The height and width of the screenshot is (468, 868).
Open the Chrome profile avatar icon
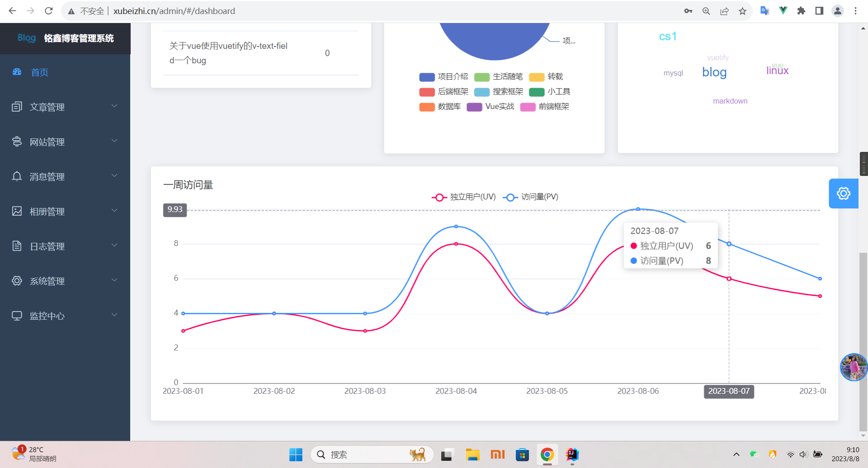(838, 11)
